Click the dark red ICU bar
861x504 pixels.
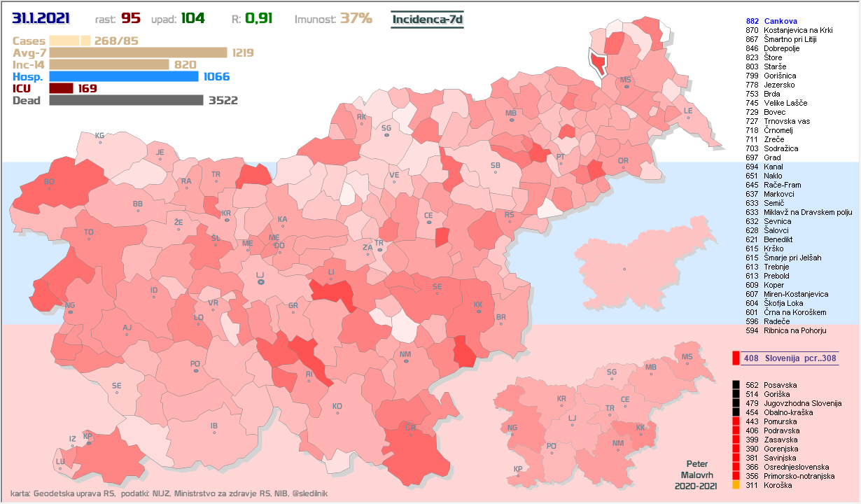[61, 88]
